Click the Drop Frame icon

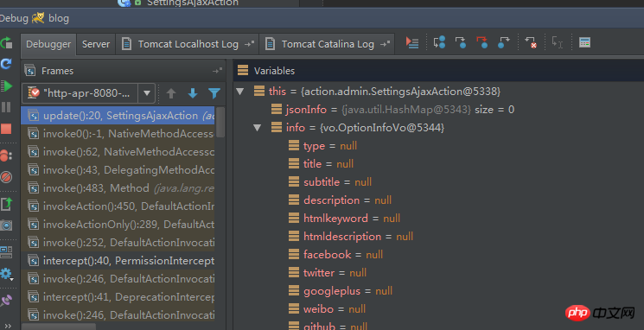click(531, 41)
